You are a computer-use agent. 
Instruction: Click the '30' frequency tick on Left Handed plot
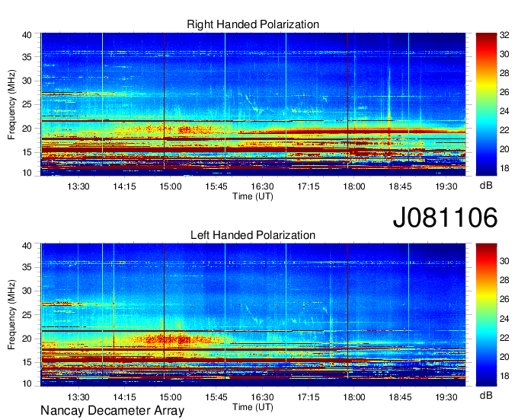pyautogui.click(x=27, y=291)
